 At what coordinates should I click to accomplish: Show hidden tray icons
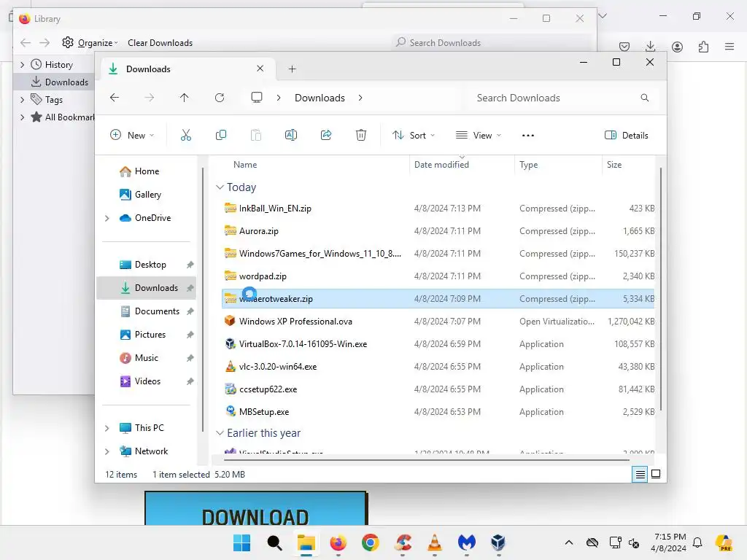click(x=569, y=542)
